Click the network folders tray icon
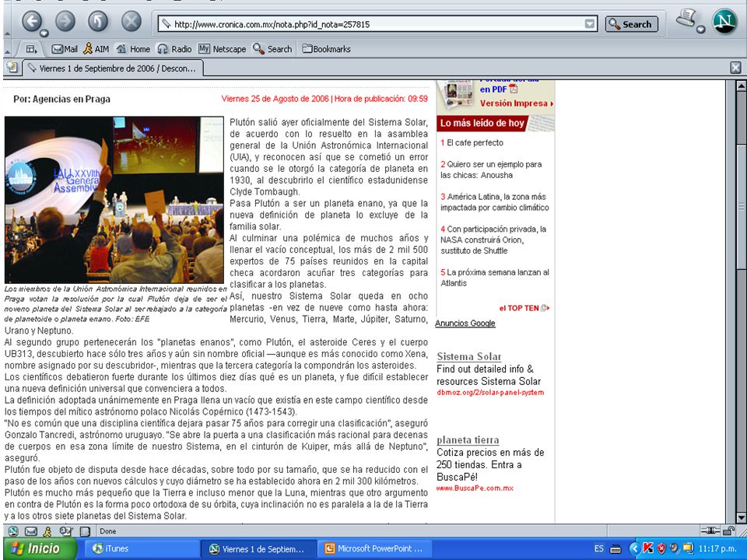Viewport: 747px width, 560px height. [688, 548]
